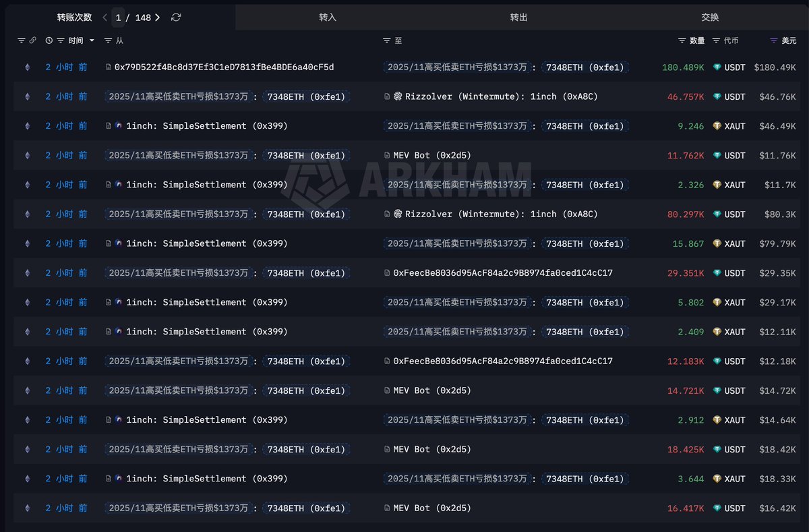
Task: Click the Rizzolver icon in the 46.757K row
Action: (x=398, y=96)
